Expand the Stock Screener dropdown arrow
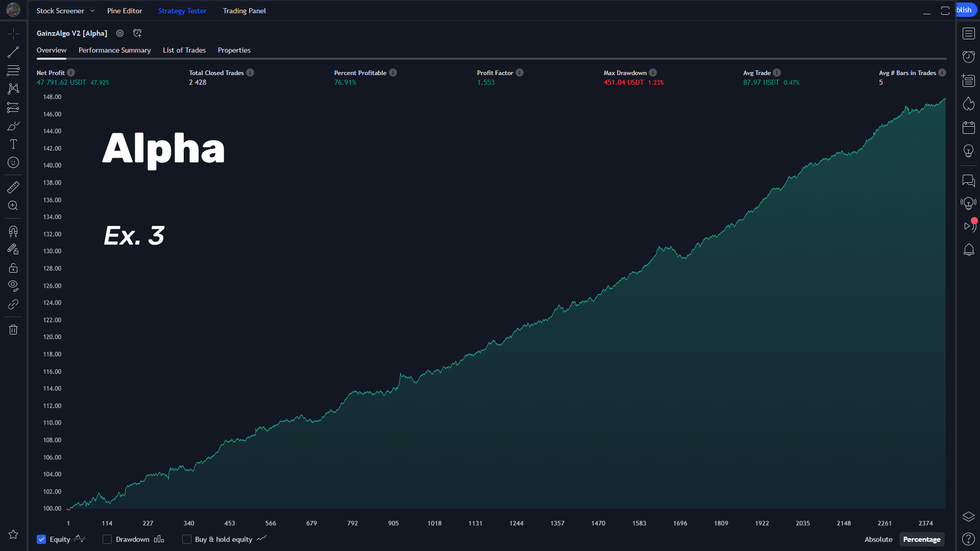This screenshot has height=551, width=980. coord(92,11)
